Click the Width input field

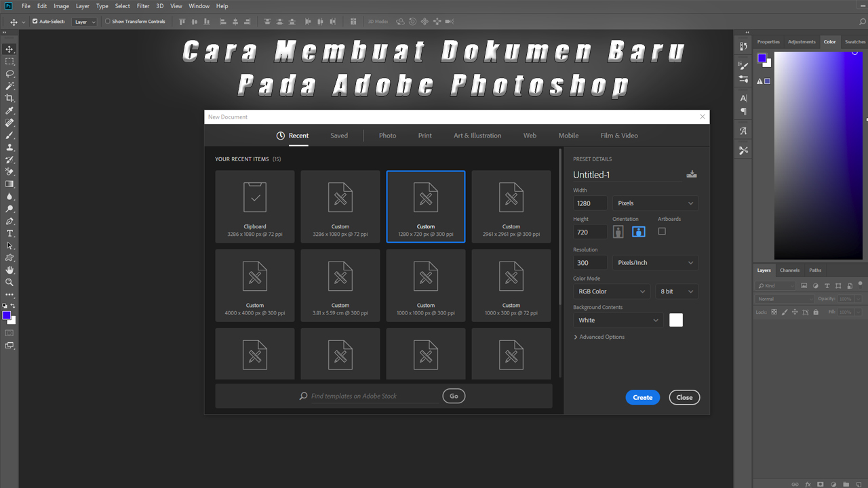click(590, 203)
